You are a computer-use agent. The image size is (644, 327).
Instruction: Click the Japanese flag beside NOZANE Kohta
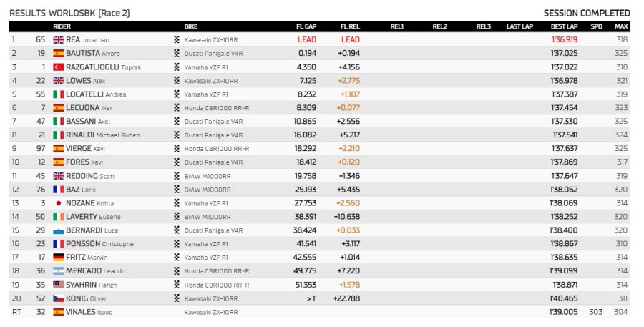(x=59, y=203)
